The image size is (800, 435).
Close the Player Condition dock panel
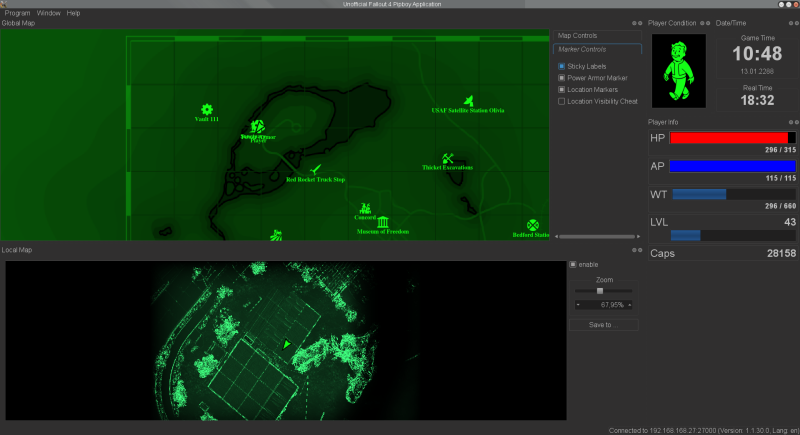(x=708, y=23)
